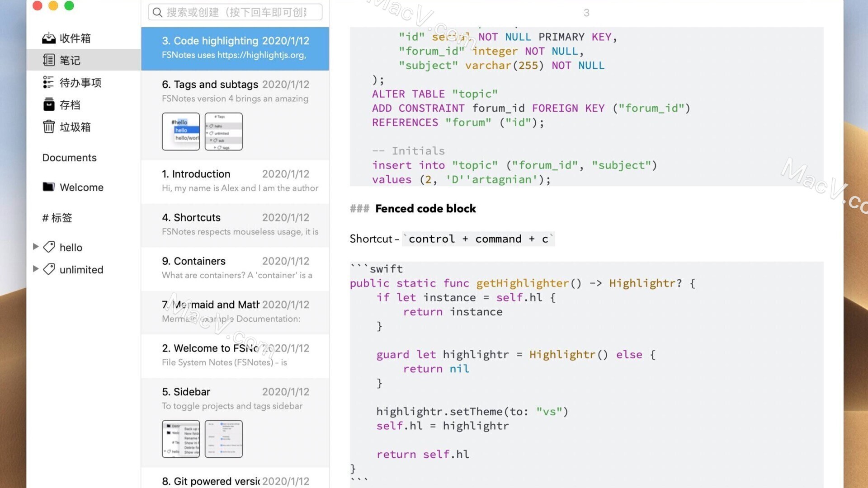Click the hello tag icon

tap(49, 247)
